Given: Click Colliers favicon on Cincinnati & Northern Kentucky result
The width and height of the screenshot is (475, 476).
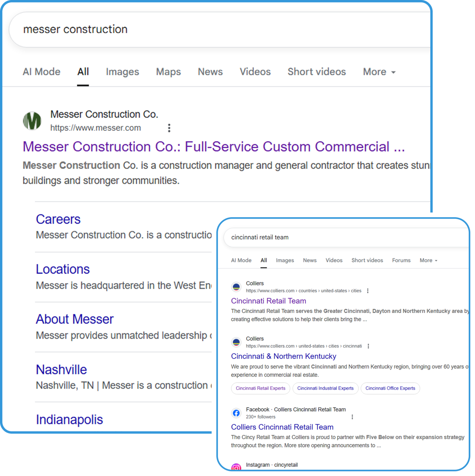Looking at the screenshot, I should [236, 342].
